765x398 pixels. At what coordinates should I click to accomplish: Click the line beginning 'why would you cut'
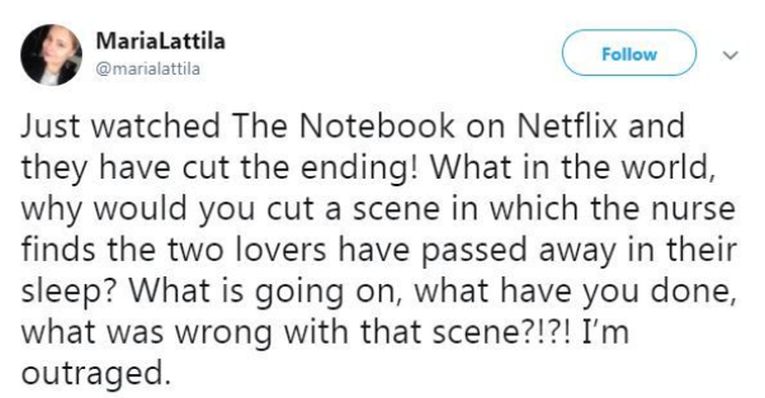pyautogui.click(x=378, y=210)
